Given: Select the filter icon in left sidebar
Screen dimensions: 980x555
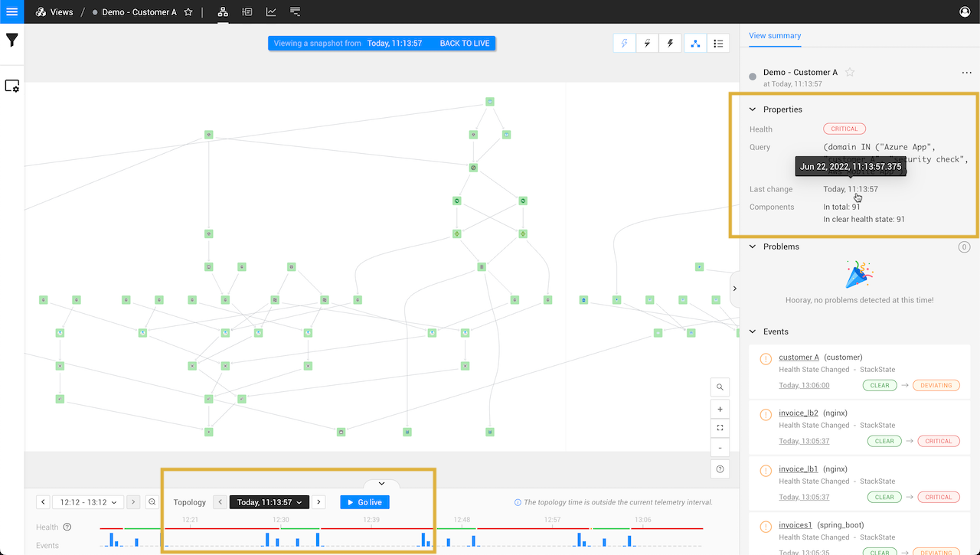Looking at the screenshot, I should click(11, 40).
